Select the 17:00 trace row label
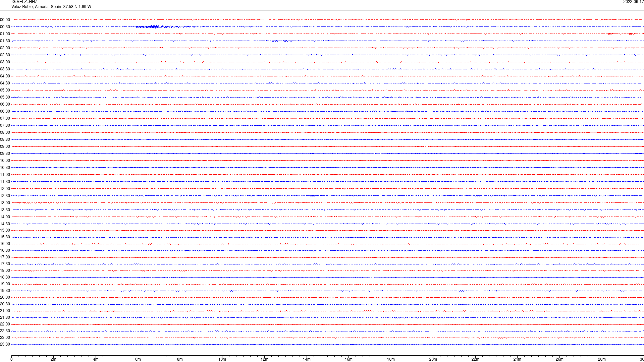Viewport: 644px width, 362px height. tap(5, 257)
